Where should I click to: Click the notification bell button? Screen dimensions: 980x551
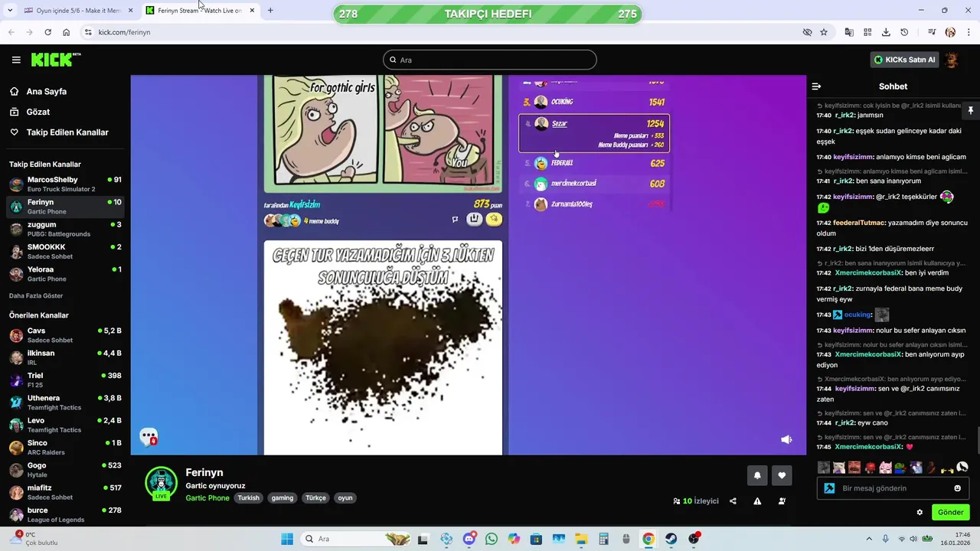click(757, 475)
